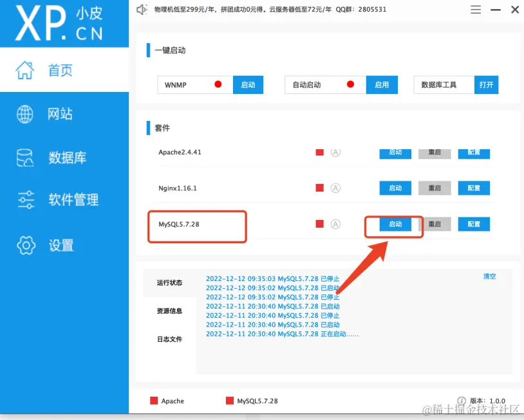Start Apache2.4.41 with 启动
This screenshot has height=420, width=524.
coord(395,154)
